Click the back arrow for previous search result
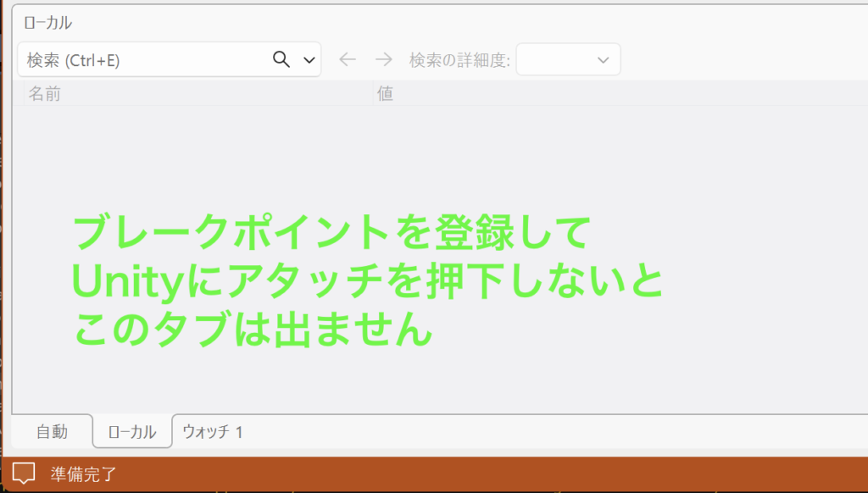This screenshot has height=493, width=868. tap(348, 59)
